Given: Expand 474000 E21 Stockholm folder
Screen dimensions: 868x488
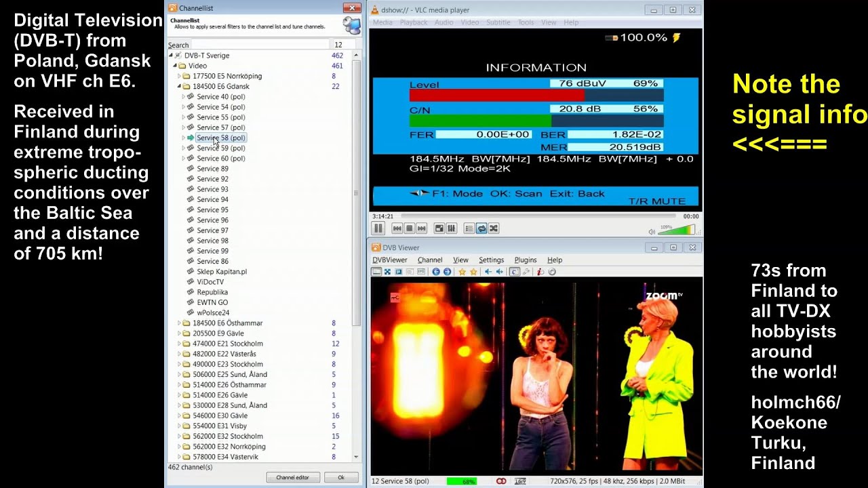Looking at the screenshot, I should point(179,344).
